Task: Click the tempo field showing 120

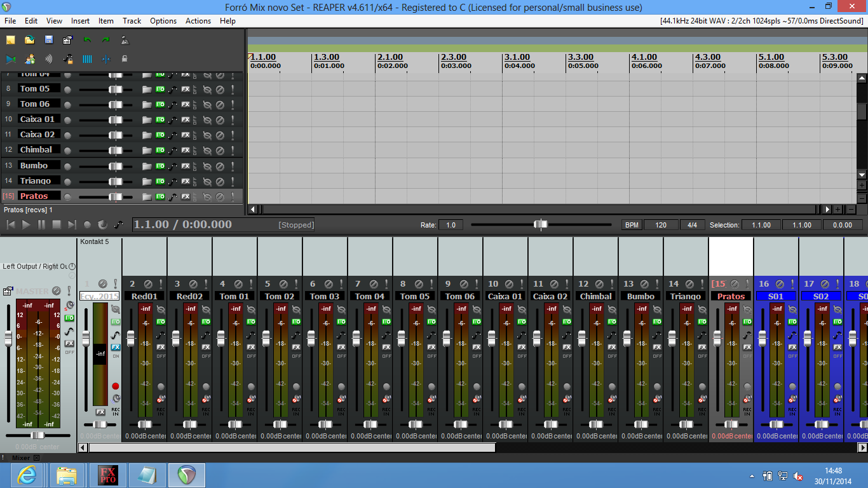Action: click(x=661, y=225)
